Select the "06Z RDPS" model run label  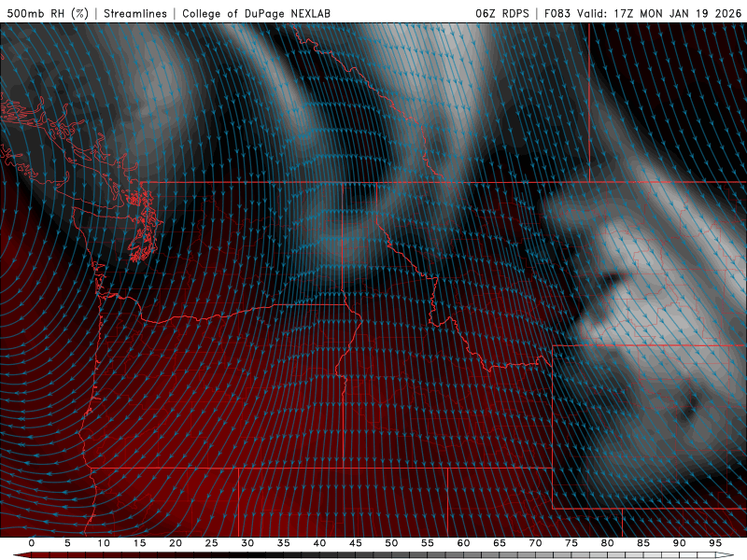[x=502, y=13]
